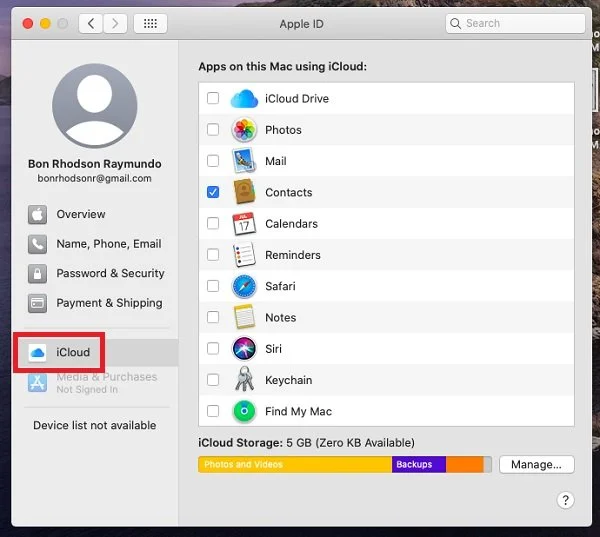Click inside the Search field
Screen dimensions: 600x537
(x=515, y=23)
